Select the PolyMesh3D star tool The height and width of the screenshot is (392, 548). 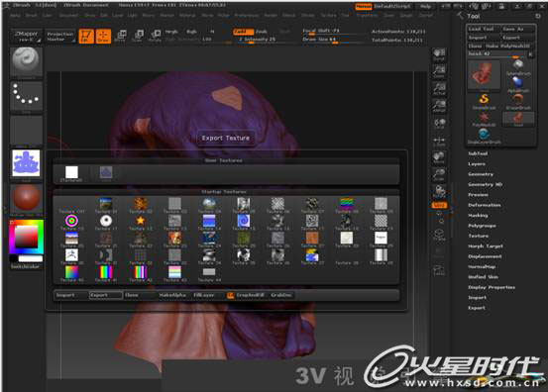pyautogui.click(x=484, y=119)
